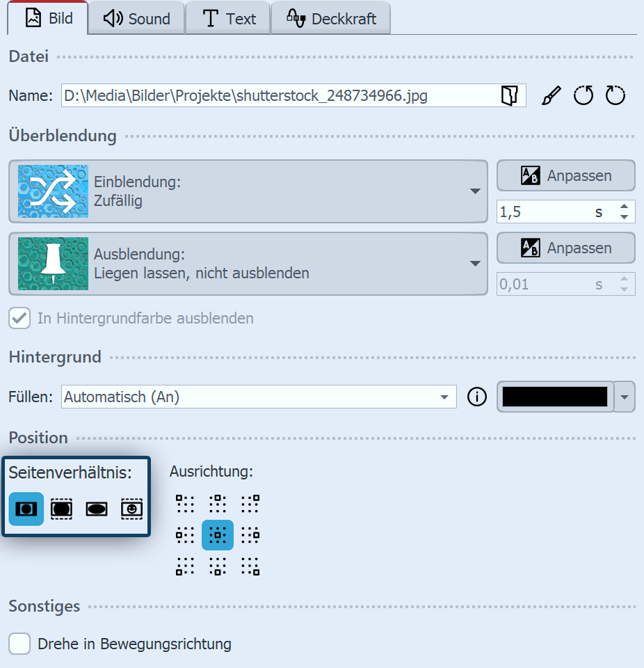644x668 pixels.
Task: Choose the ellipse-shaped Seitenverhältnis icon
Action: [97, 509]
